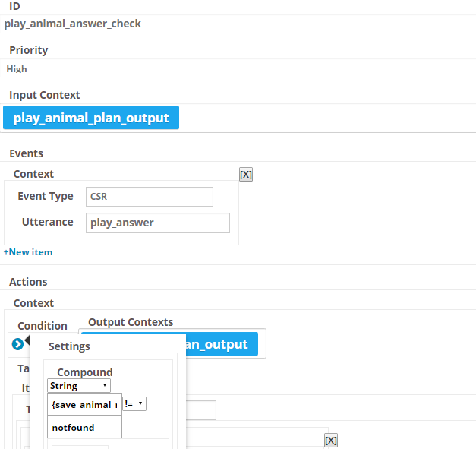This screenshot has width=476, height=449.
Task: Click the Utterance field with play_answer
Action: click(158, 223)
